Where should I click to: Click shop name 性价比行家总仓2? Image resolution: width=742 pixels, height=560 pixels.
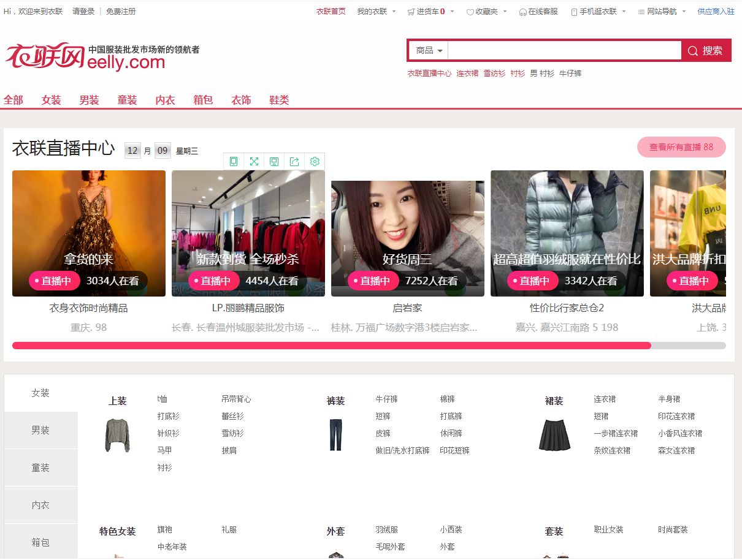click(567, 308)
